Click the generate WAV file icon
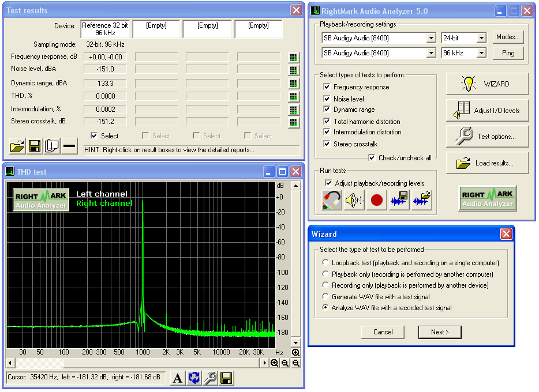The image size is (539, 392). pyautogui.click(x=399, y=200)
